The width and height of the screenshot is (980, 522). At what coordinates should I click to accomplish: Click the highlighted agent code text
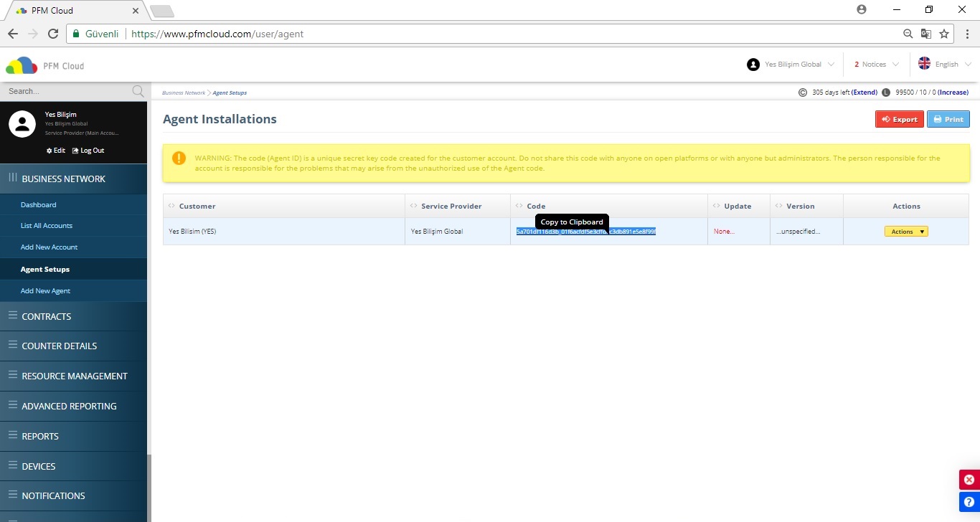tap(586, 232)
